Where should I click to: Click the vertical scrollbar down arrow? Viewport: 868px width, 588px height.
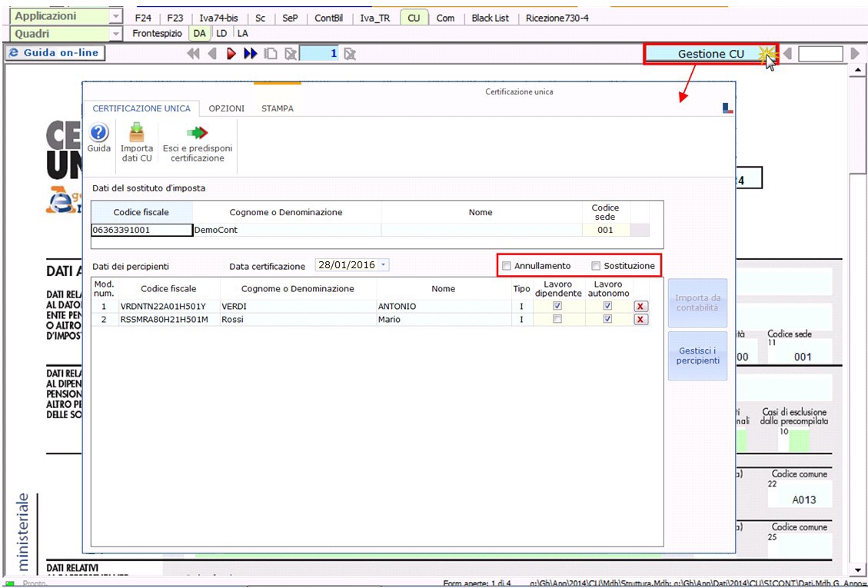click(859, 570)
